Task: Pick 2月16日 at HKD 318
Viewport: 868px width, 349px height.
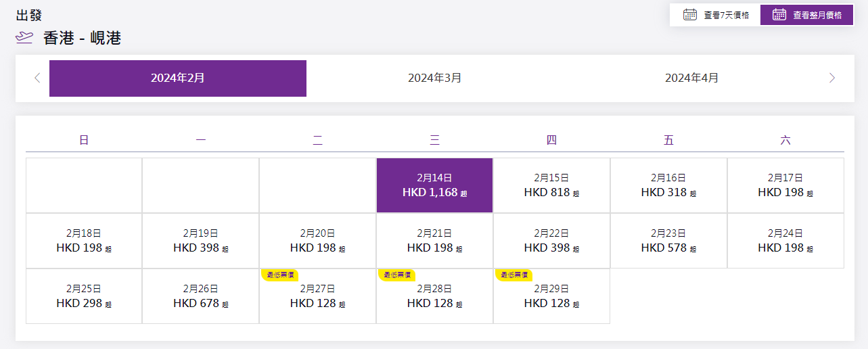Action: (668, 185)
